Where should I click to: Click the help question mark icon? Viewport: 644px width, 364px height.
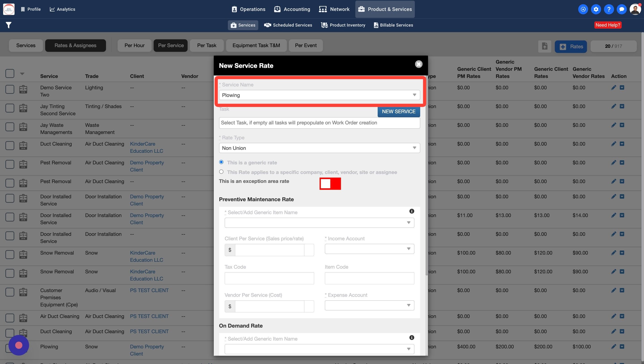tap(609, 9)
